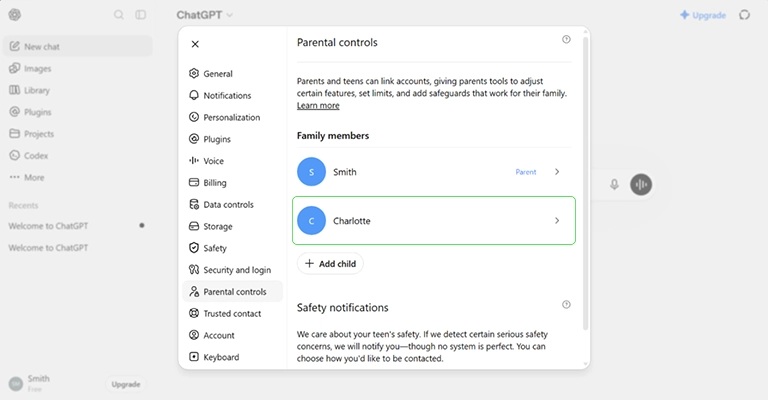The width and height of the screenshot is (768, 400).
Task: Click the Data controls database icon
Action: tap(194, 204)
